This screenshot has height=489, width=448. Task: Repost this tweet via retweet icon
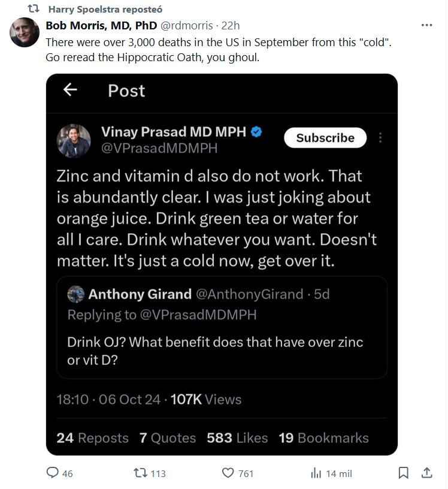click(140, 473)
